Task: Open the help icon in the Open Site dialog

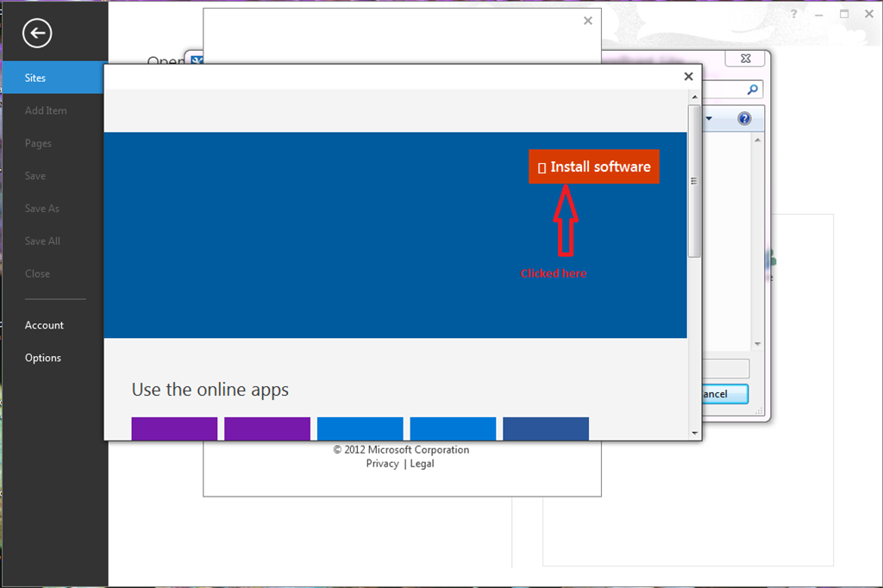Action: 744,118
